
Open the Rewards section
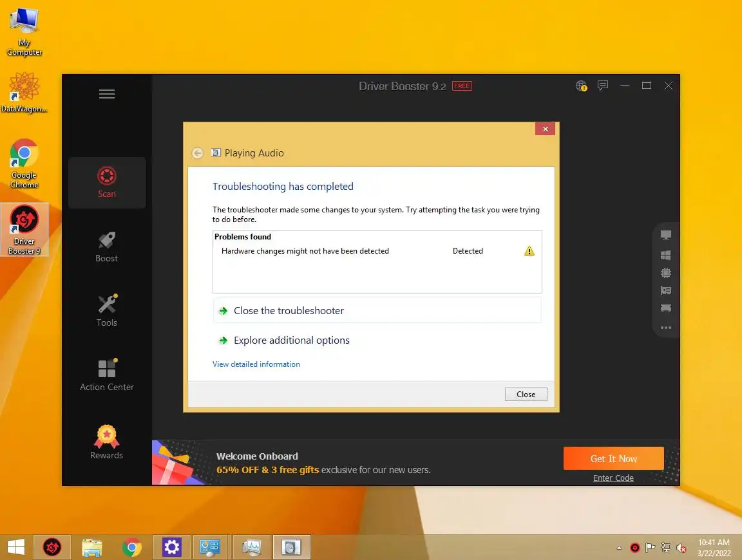tap(106, 442)
